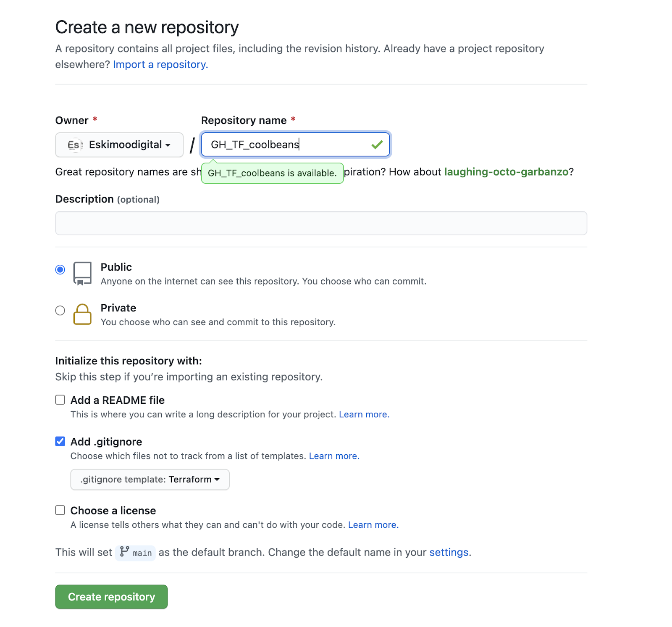Open the .gitignore template Terraform dropdown

150,479
